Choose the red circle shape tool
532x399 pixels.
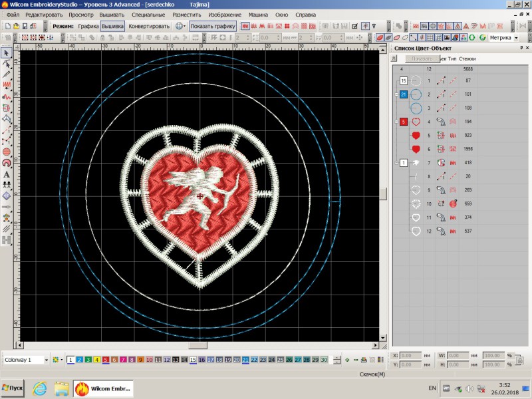click(x=7, y=152)
